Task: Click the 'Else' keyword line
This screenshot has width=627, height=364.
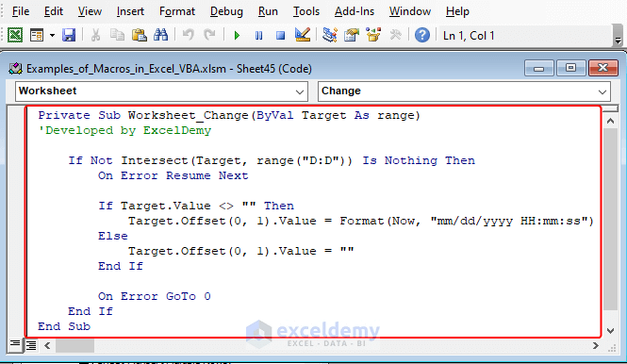Action: pos(113,236)
